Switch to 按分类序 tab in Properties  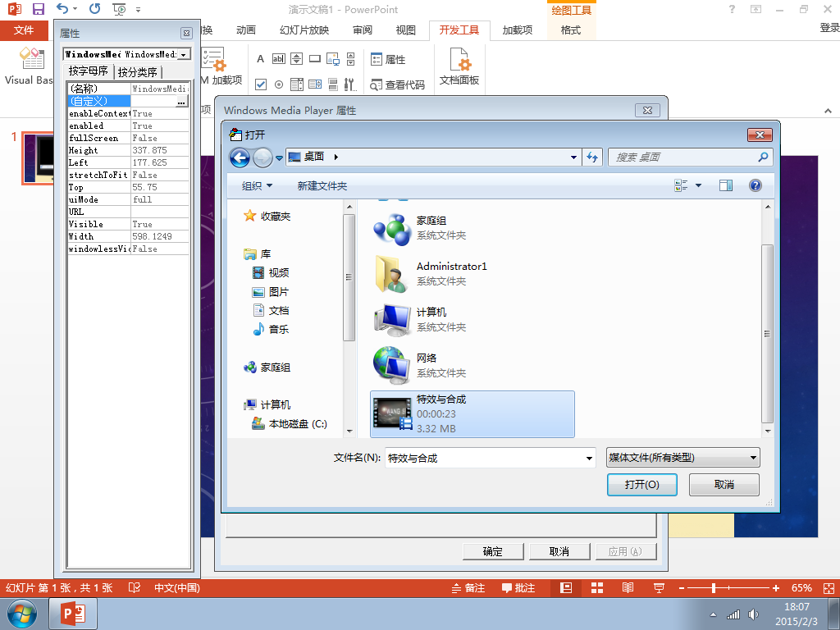(138, 72)
